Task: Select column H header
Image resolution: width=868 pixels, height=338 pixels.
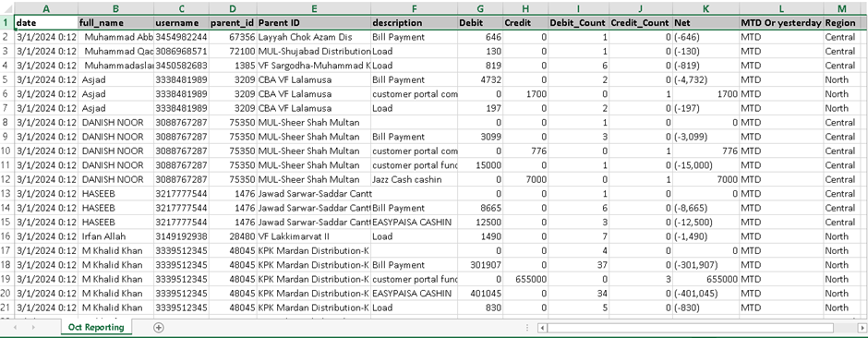Action: pos(525,8)
